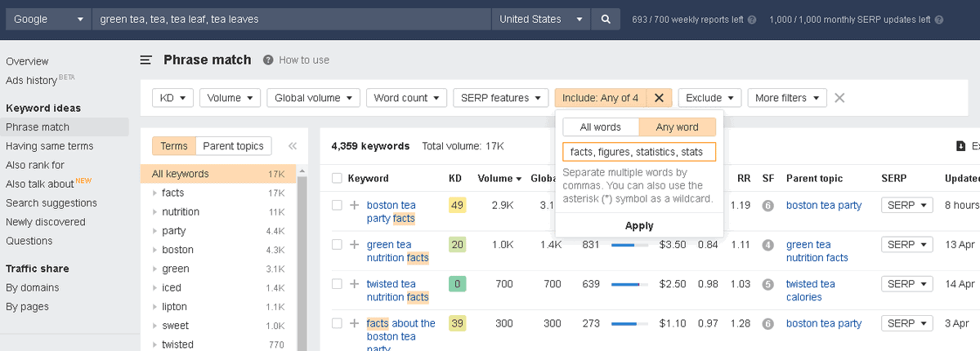Open the SERP features filter dropdown
Viewport: 980px width, 351px height.
(x=500, y=98)
